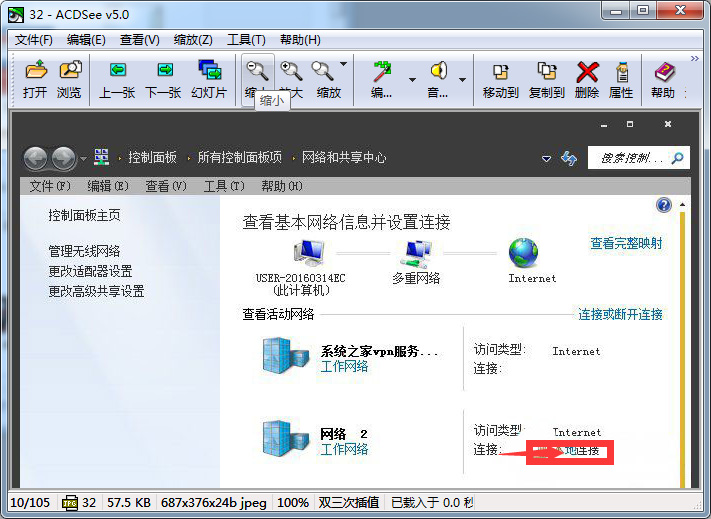Open the ACDSee 缩放(Z) menu
This screenshot has height=519, width=711.
(193, 40)
